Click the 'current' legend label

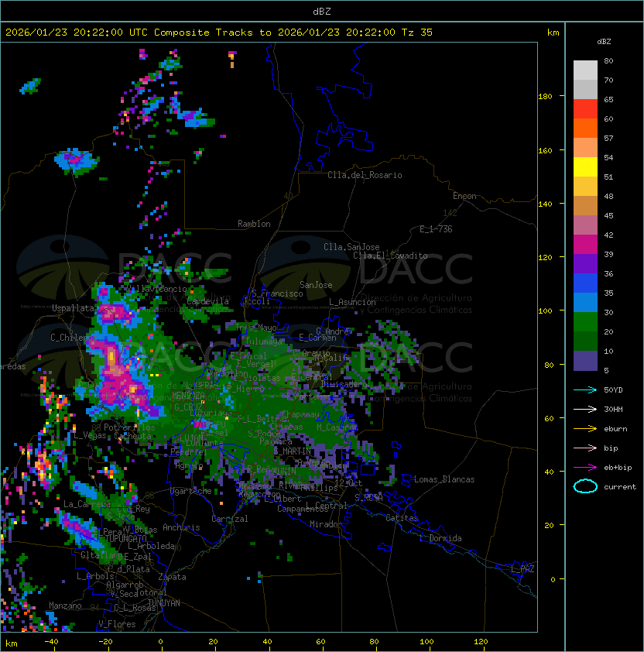point(620,487)
